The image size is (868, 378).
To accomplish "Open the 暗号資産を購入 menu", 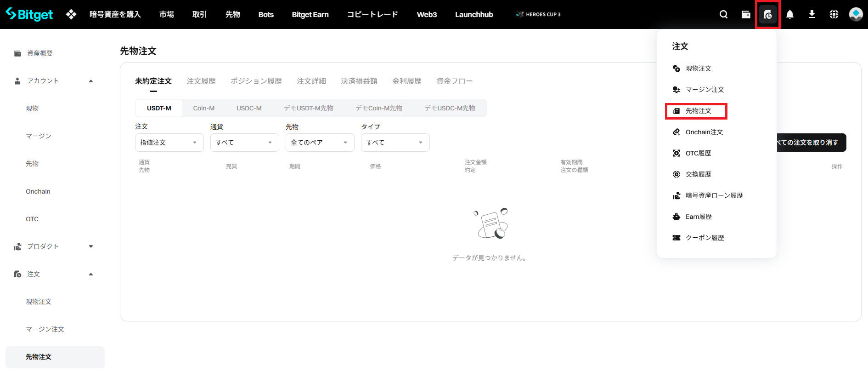I will coord(115,14).
